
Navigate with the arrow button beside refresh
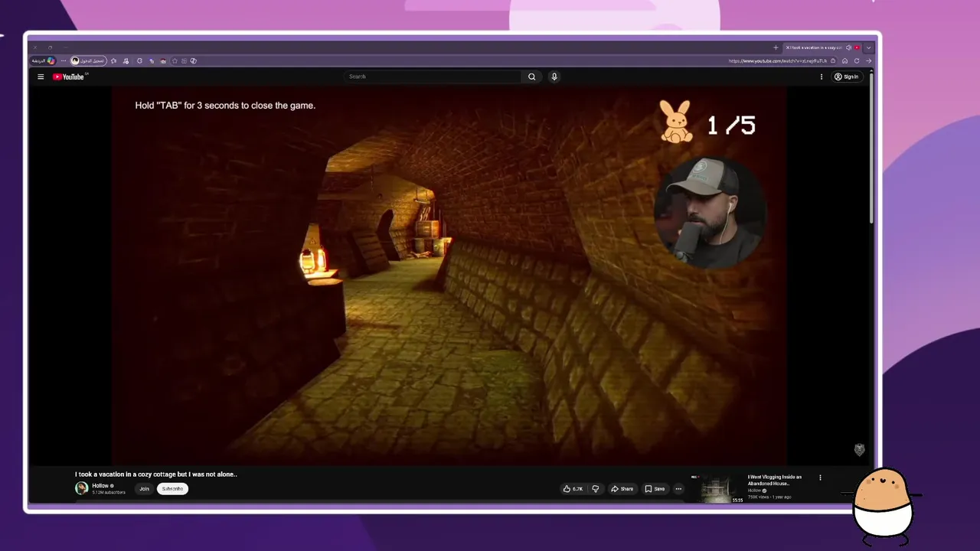click(x=868, y=61)
